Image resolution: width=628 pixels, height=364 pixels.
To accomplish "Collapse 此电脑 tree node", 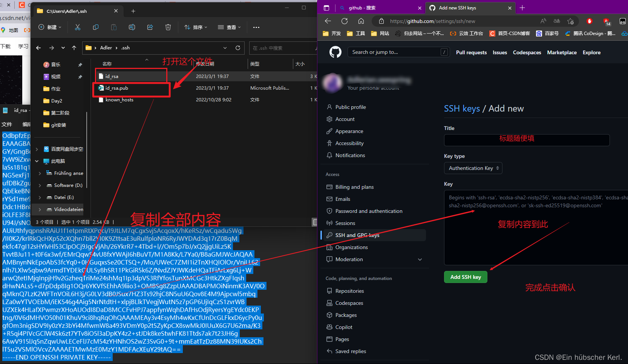I will point(37,161).
